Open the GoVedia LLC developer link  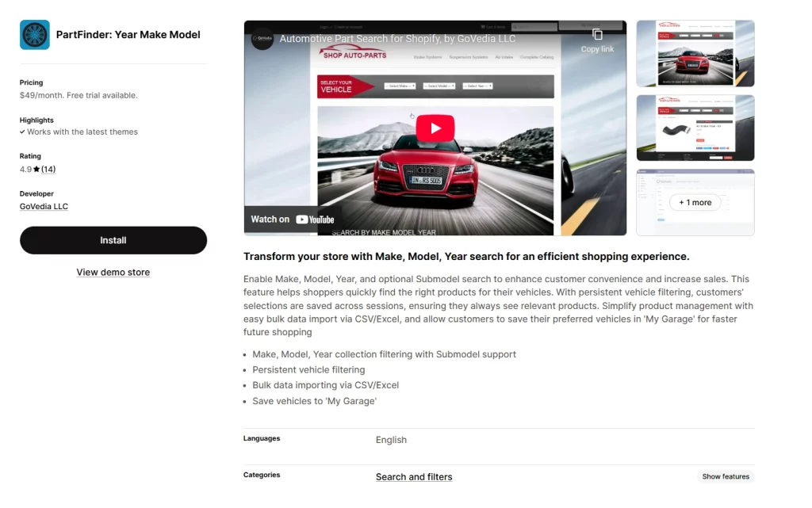coord(44,206)
